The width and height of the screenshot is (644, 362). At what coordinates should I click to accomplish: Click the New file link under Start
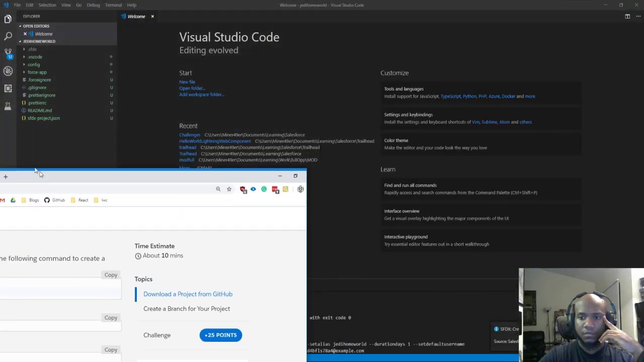(187, 82)
